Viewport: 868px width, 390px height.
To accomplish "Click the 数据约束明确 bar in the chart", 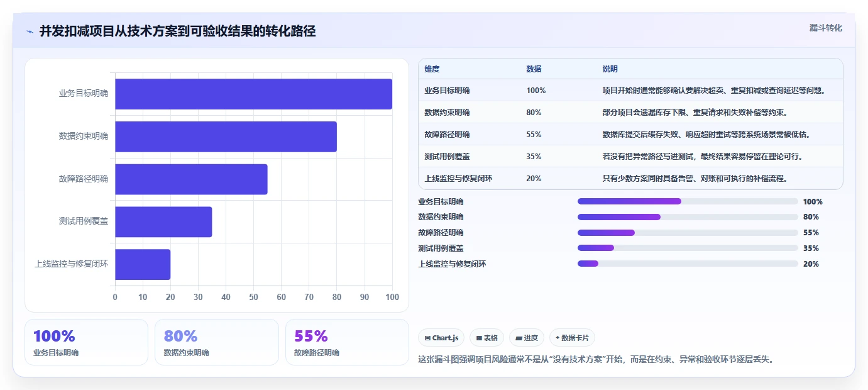I will [226, 136].
